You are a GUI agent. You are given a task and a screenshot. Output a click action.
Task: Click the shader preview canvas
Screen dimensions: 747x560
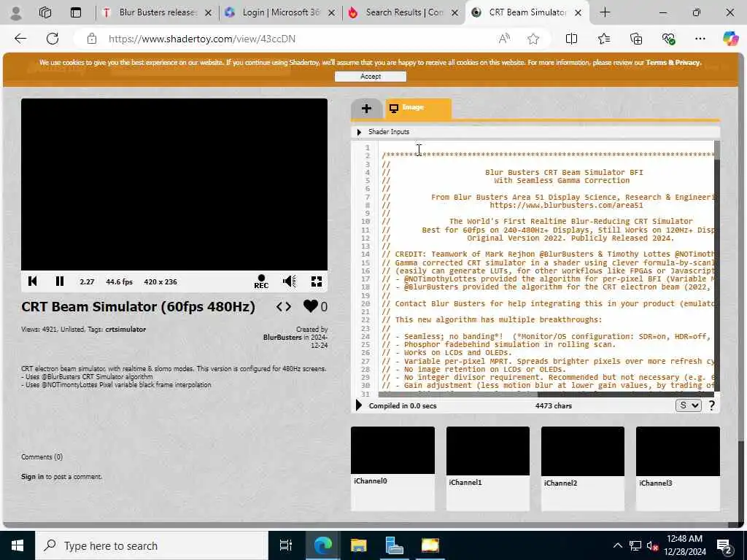coord(174,184)
